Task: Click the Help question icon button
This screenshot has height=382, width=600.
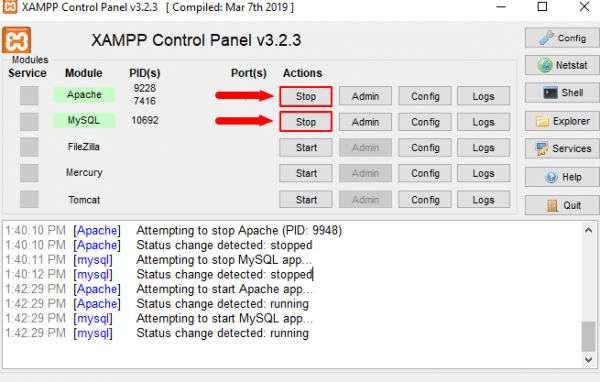Action: [x=562, y=177]
